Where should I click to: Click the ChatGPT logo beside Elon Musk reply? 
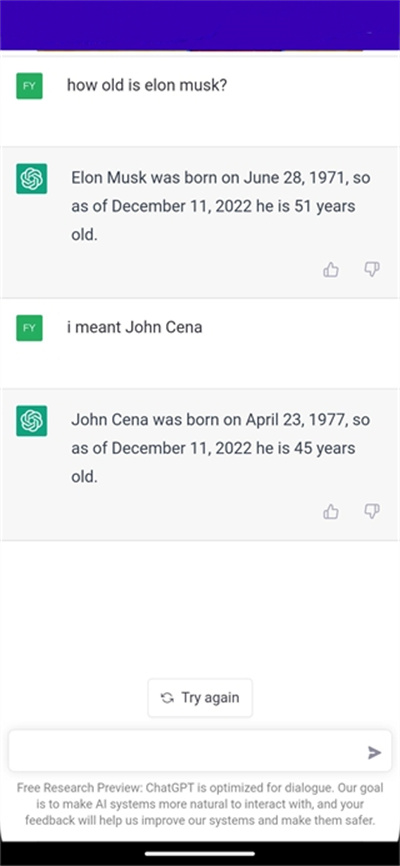coord(31,179)
